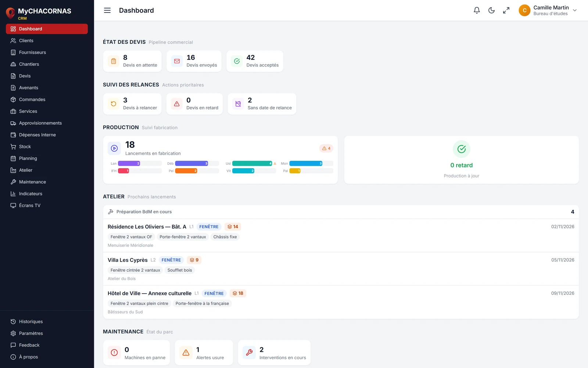Screen dimensions: 588x368
Task: Click the FENÊTRE tag on Résidence Les Oliviers
Action: [209, 227]
